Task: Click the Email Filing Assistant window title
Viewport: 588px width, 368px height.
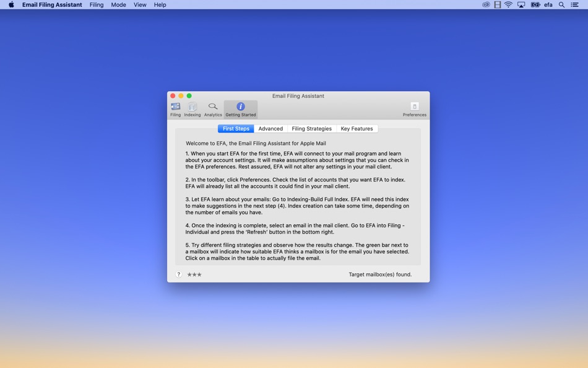Action: pos(298,96)
